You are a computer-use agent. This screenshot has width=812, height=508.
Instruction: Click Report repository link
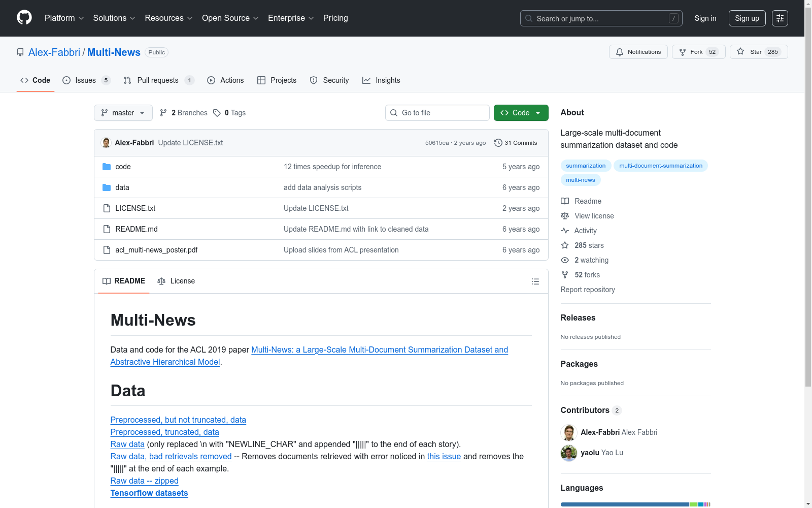(588, 290)
